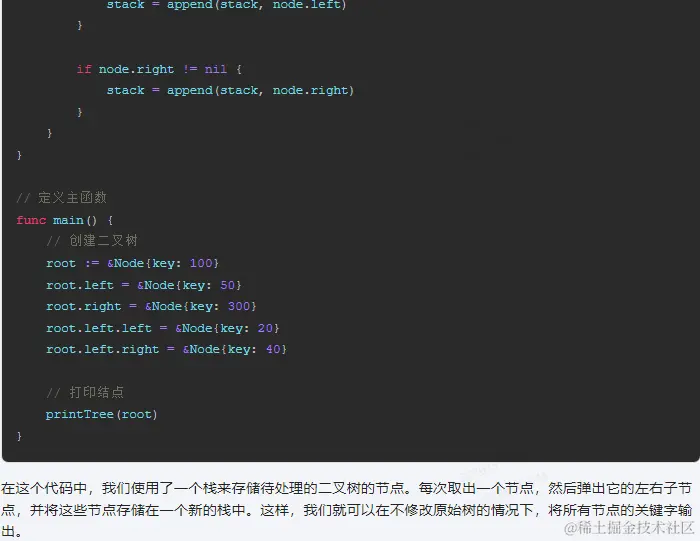The height and width of the screenshot is (541, 700).
Task: Click 'root := &Node{key: 100}' line
Action: click(133, 263)
